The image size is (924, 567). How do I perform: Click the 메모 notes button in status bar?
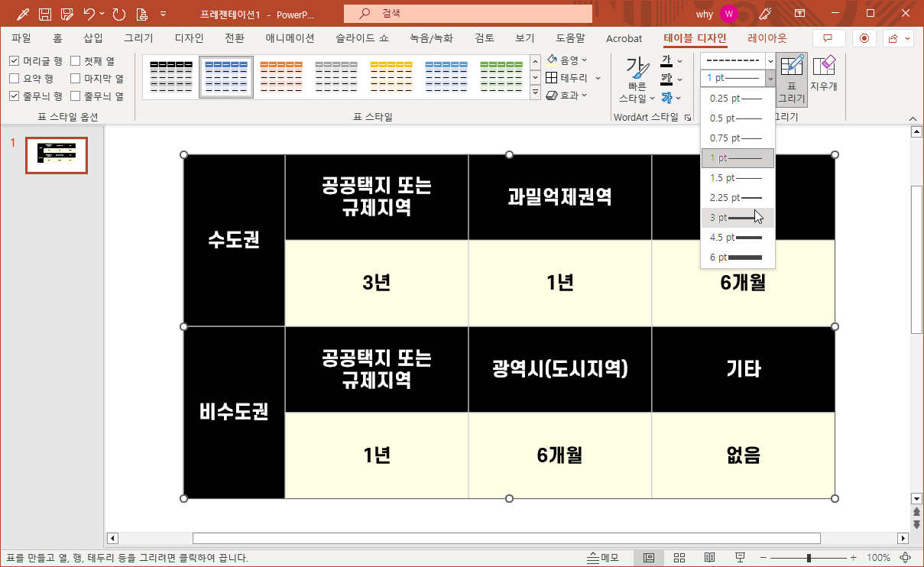[x=604, y=558]
